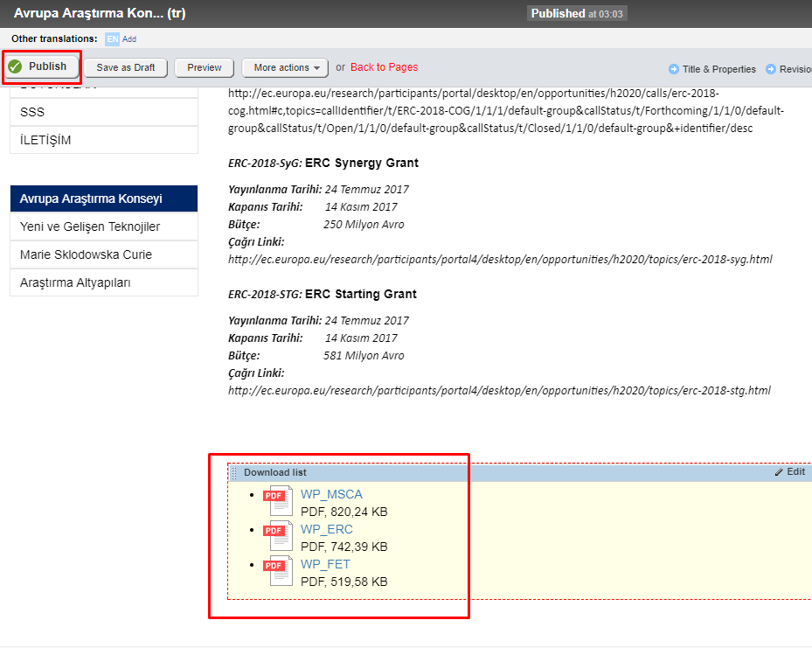Viewport: 812px width, 648px height.
Task: Expand the More actions dropdown
Action: (x=285, y=68)
